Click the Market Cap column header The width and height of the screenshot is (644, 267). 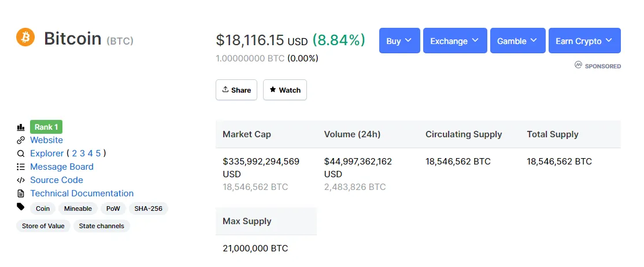tap(247, 134)
